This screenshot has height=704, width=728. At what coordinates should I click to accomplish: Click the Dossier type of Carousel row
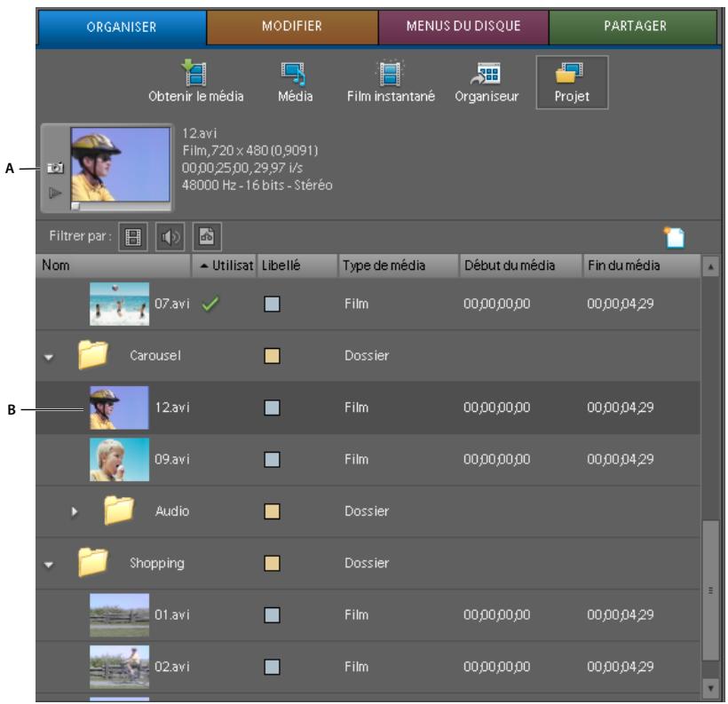(367, 356)
